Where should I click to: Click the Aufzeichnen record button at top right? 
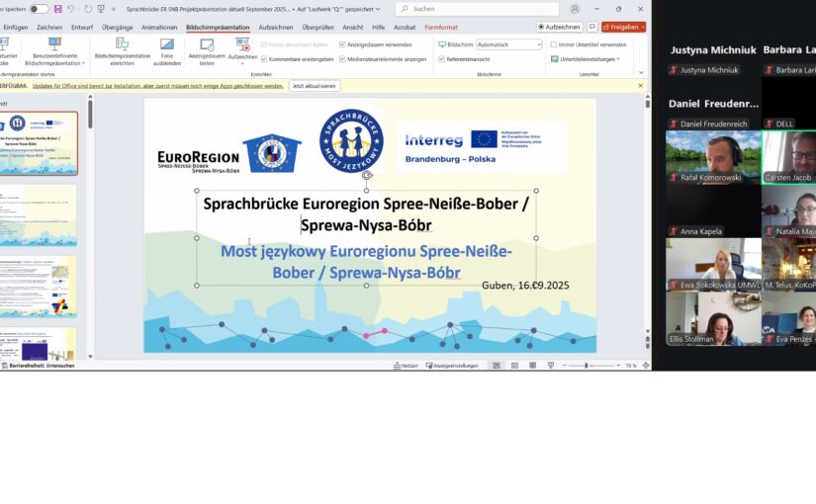[x=560, y=27]
